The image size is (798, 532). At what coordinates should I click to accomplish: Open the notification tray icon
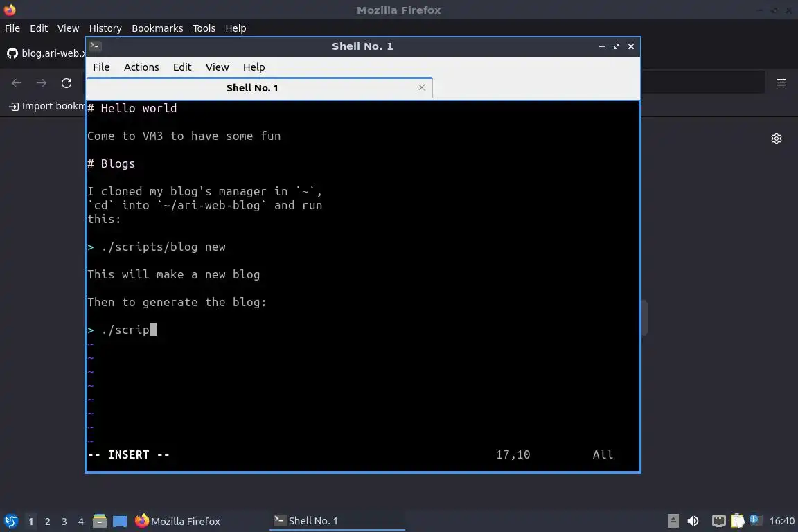coord(755,520)
